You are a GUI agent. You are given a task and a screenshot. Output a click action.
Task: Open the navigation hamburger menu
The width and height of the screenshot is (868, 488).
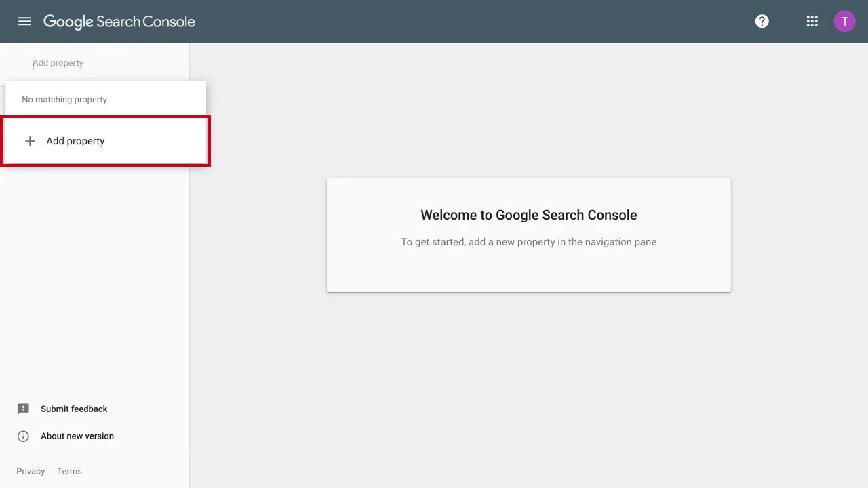pyautogui.click(x=24, y=21)
